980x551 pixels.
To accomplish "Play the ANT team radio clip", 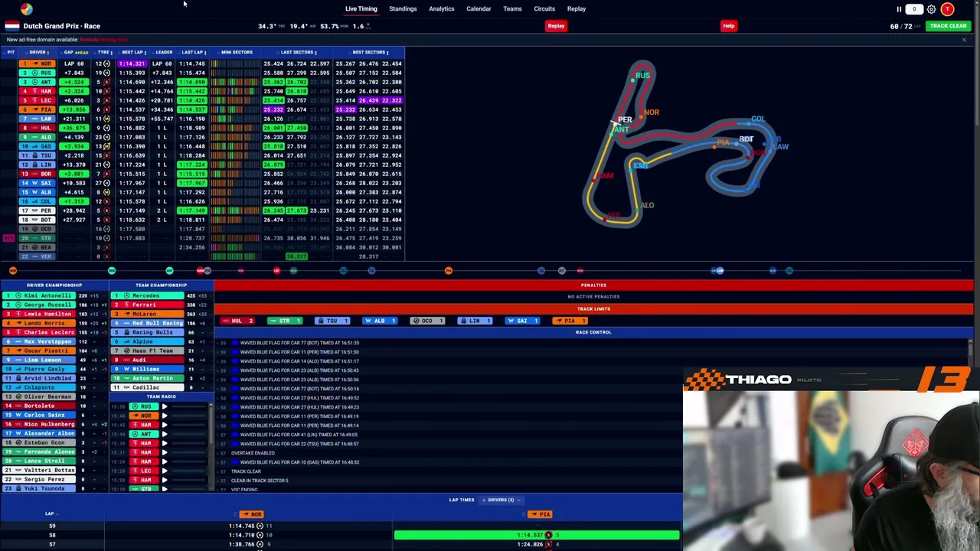I will pos(164,434).
